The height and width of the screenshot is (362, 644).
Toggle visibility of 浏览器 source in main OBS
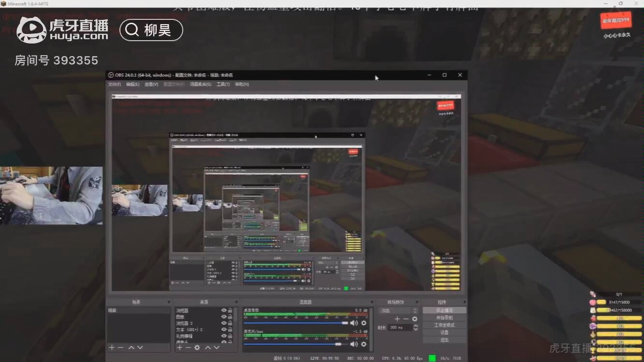click(x=224, y=310)
